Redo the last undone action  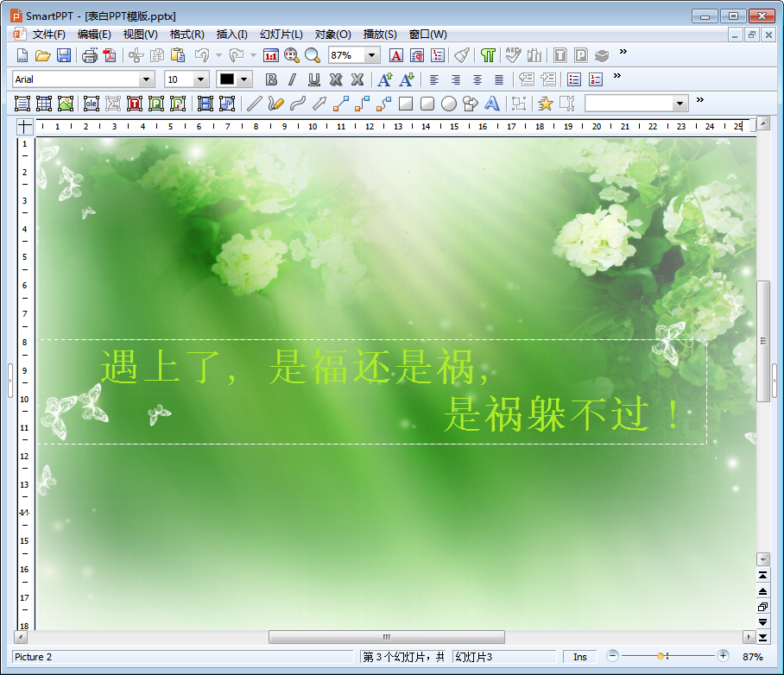coord(236,55)
